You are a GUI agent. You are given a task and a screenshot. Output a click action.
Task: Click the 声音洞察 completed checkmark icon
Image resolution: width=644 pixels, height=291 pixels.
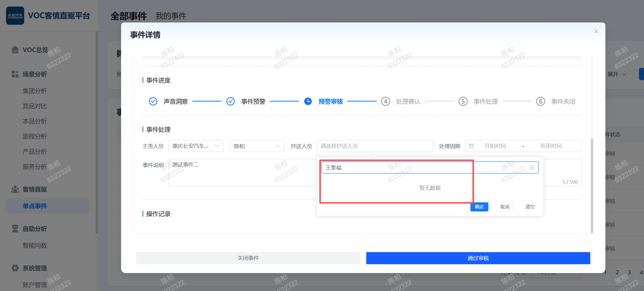coord(153,101)
